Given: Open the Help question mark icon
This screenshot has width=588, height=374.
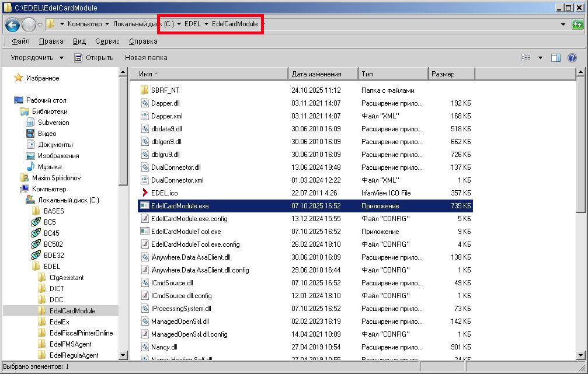Looking at the screenshot, I should pos(572,58).
